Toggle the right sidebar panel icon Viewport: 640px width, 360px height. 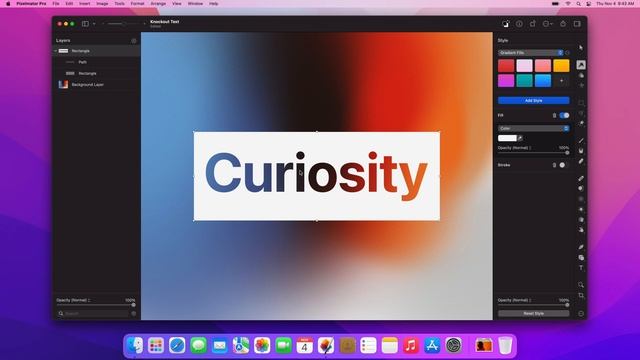click(577, 24)
